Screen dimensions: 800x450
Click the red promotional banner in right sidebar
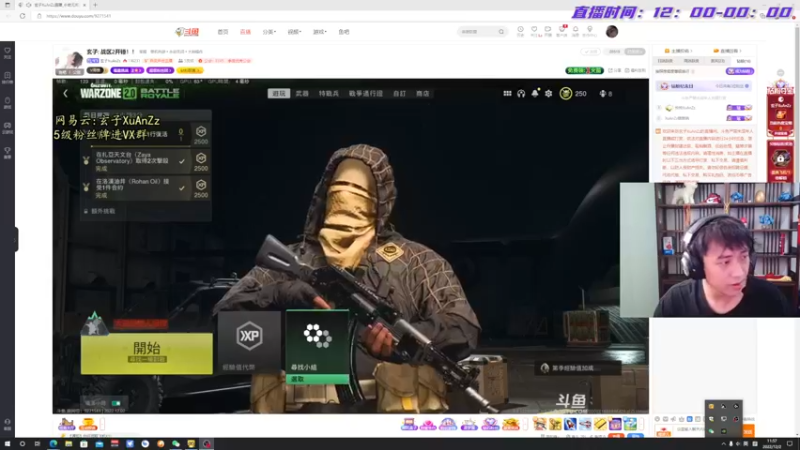(x=780, y=112)
